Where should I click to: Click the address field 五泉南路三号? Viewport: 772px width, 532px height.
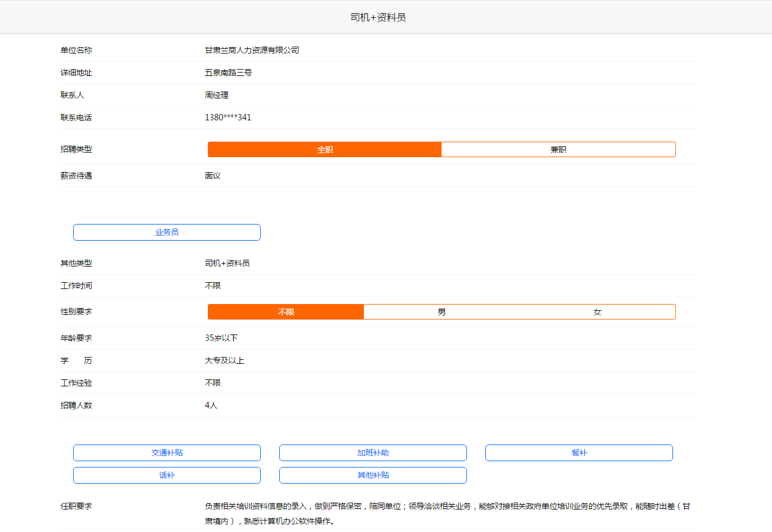click(x=229, y=73)
